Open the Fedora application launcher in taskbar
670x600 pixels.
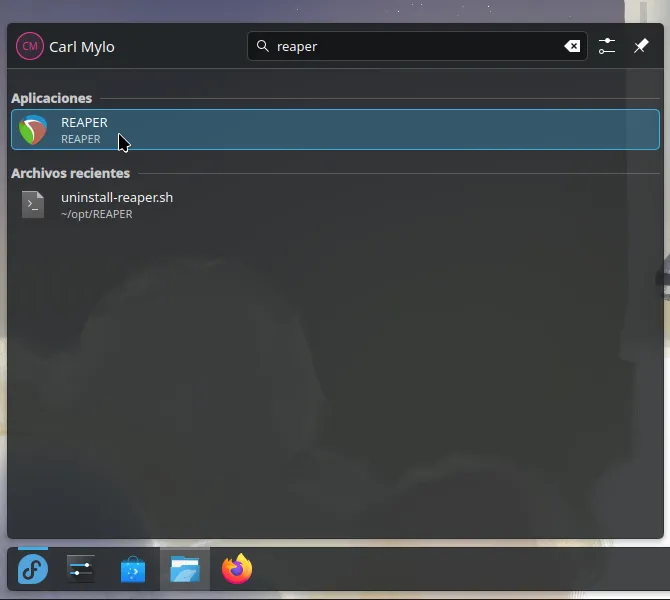tap(33, 569)
